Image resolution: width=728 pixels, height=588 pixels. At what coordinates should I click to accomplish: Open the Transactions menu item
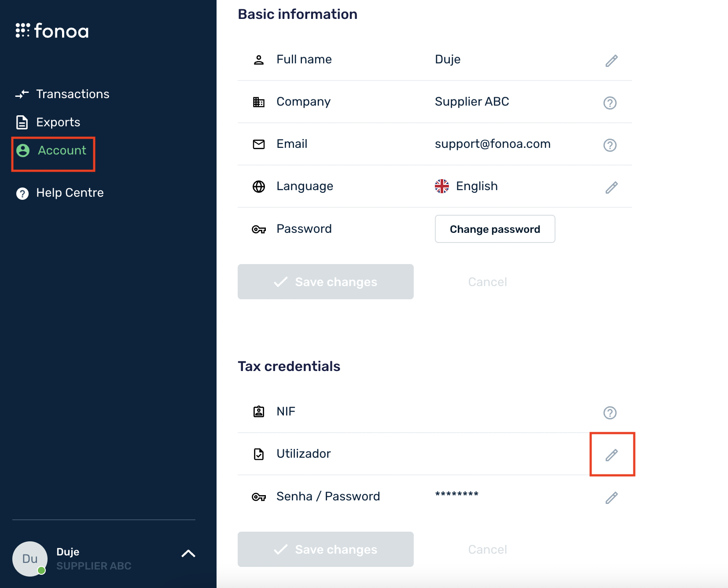(72, 94)
